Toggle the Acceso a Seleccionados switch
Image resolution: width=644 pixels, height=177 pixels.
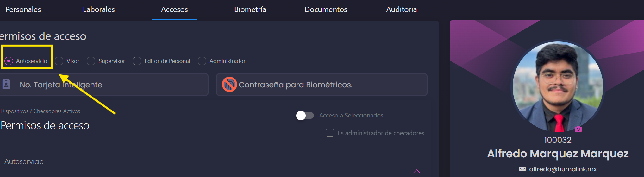(x=305, y=116)
